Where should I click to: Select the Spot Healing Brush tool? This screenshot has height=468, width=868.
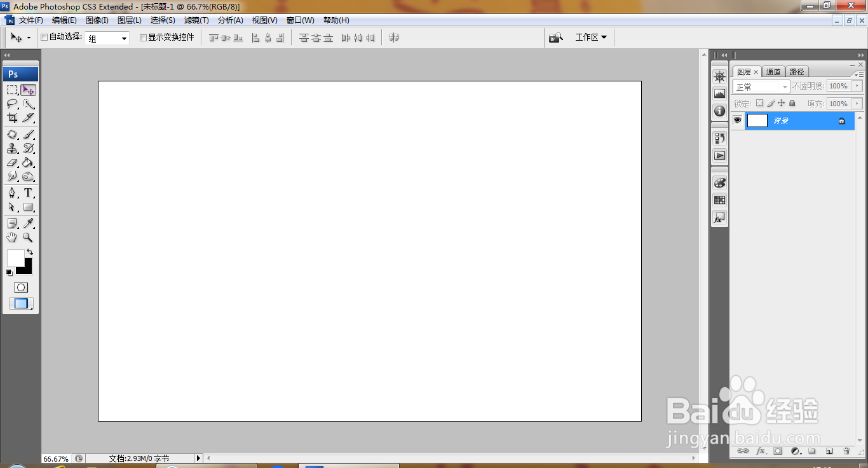[12, 135]
